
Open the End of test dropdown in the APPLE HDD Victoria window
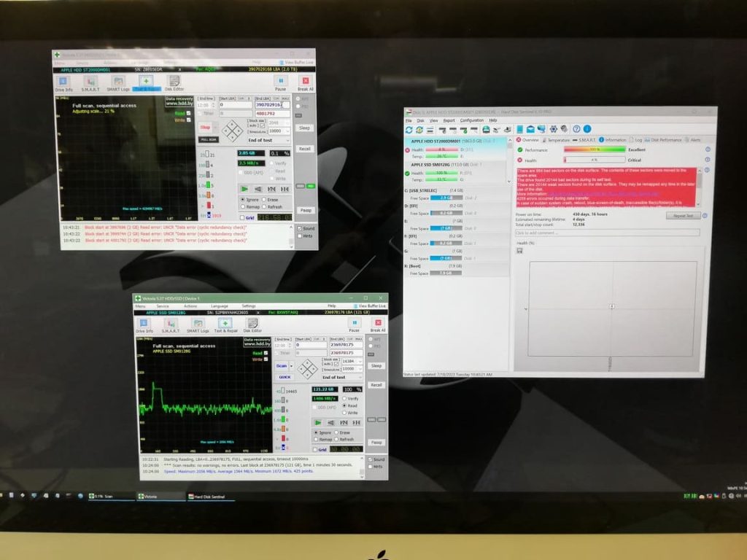(268, 141)
